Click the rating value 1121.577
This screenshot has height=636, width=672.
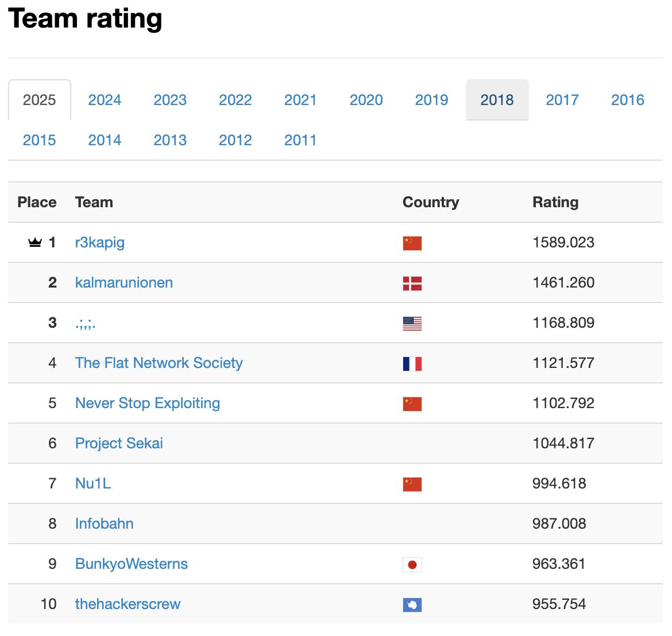563,363
